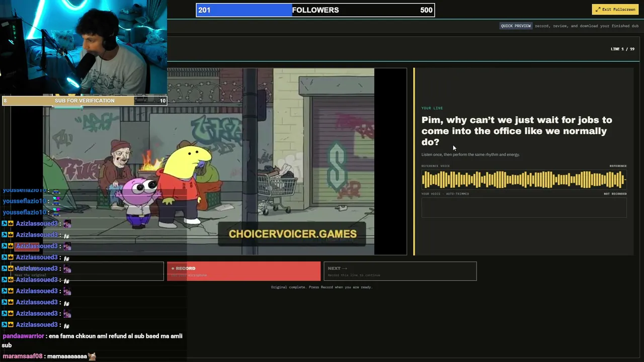This screenshot has width=644, height=362.
Task: Click the 'REFERENCE VOICE' label
Action: (x=436, y=166)
